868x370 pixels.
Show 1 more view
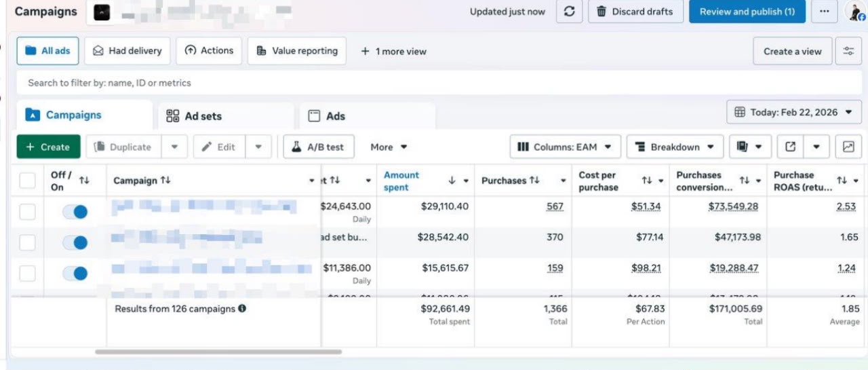pyautogui.click(x=393, y=51)
